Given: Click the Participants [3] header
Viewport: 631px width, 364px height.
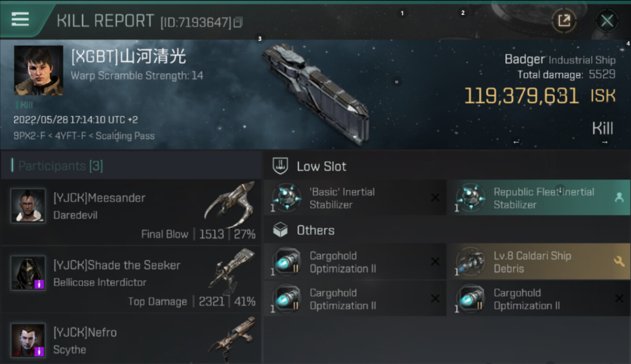Looking at the screenshot, I should [60, 166].
